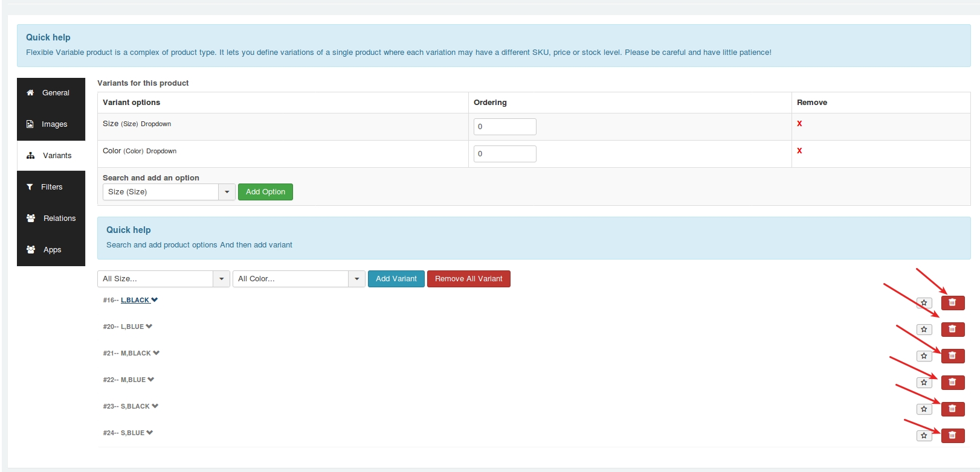Focus the Size ordering input field
Image resolution: width=980 pixels, height=472 pixels.
tap(505, 127)
